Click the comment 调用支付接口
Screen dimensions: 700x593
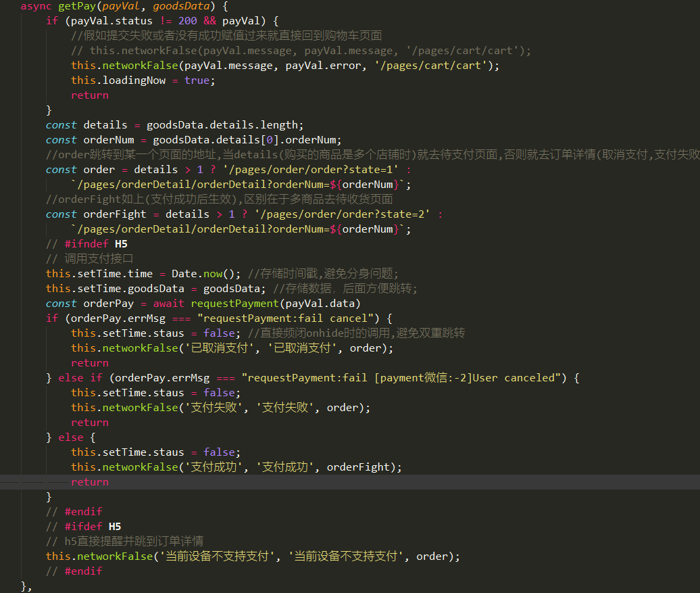click(89, 259)
